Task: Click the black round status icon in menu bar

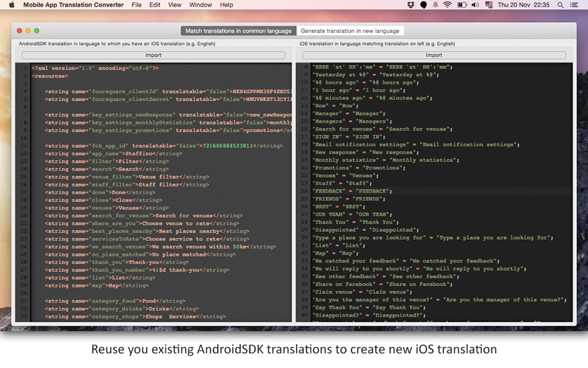Action: 423,5
